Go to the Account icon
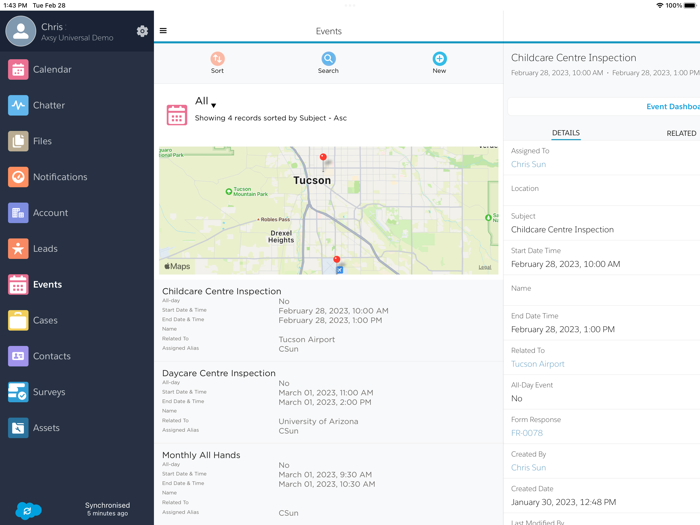700x525 pixels. (18, 213)
